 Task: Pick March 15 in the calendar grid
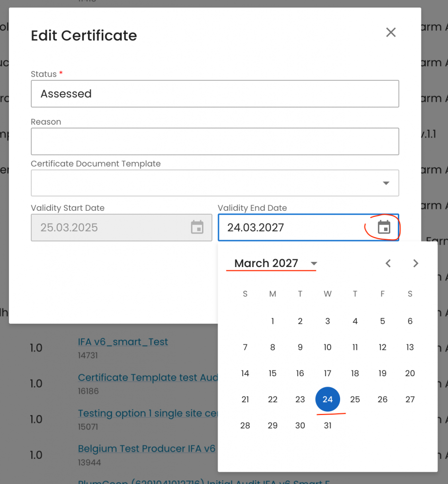(x=272, y=373)
